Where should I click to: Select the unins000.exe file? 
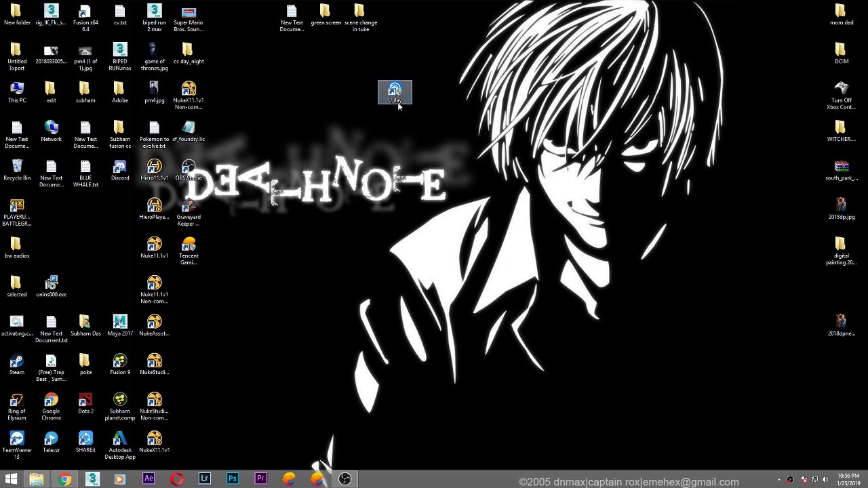[52, 287]
